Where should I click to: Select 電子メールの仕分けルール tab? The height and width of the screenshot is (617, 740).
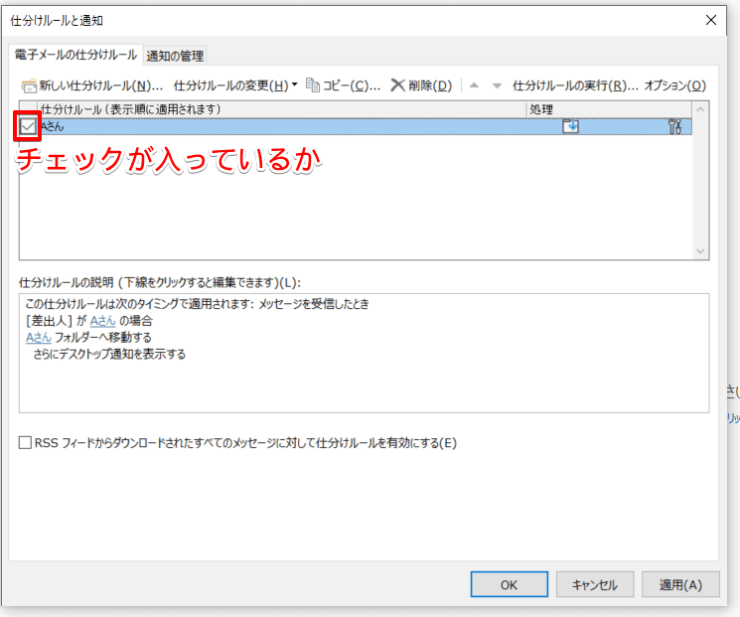[x=76, y=55]
